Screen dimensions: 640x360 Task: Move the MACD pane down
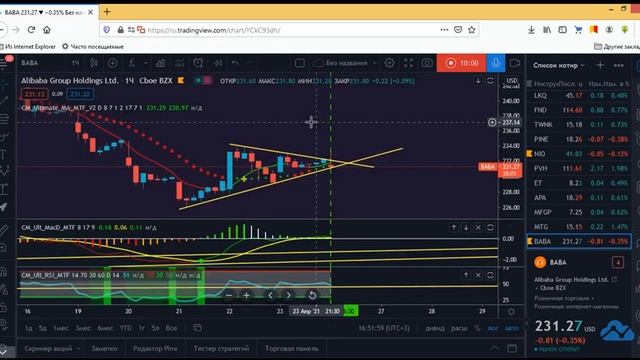(x=466, y=227)
